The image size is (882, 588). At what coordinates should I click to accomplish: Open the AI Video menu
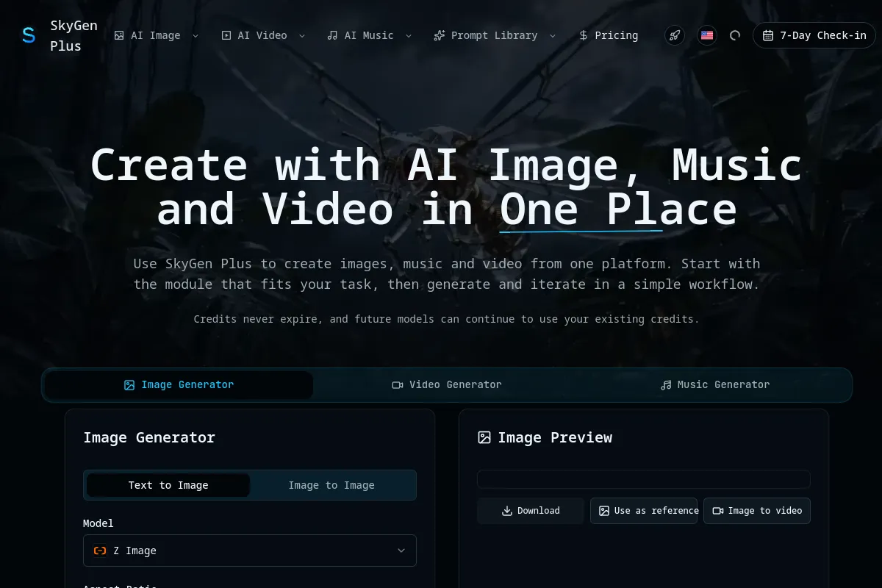[x=263, y=35]
